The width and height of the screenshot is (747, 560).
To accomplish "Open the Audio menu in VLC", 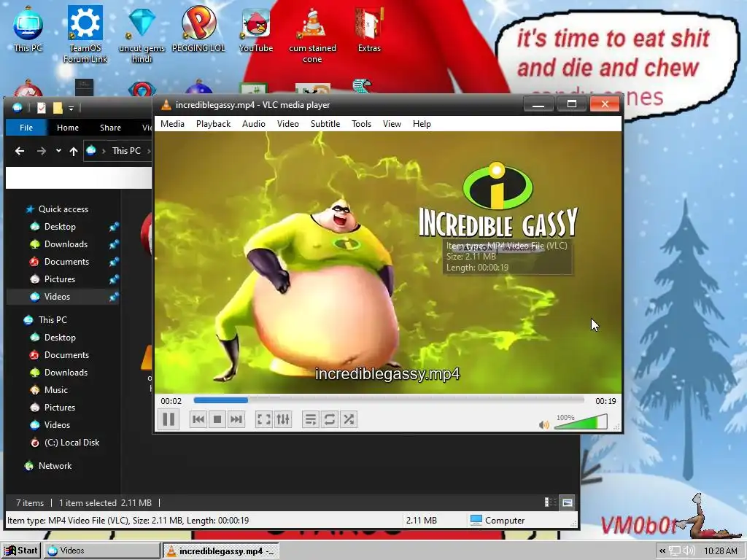I will [x=254, y=124].
